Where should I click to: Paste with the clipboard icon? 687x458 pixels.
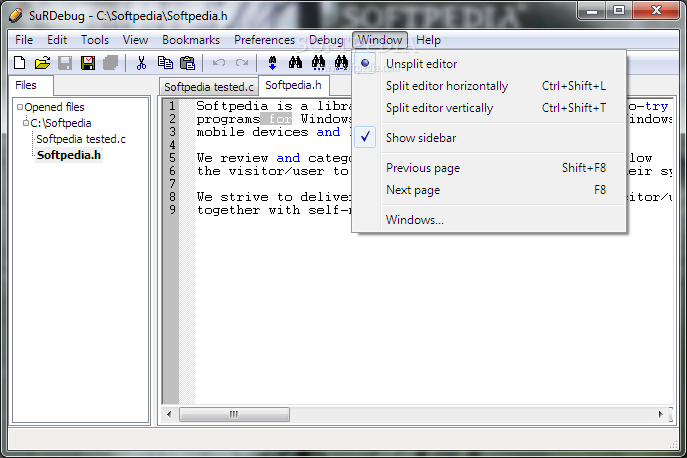pyautogui.click(x=188, y=63)
